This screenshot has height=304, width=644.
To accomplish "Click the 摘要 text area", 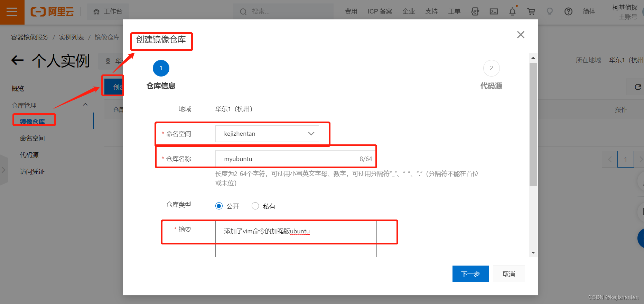I will tap(296, 239).
